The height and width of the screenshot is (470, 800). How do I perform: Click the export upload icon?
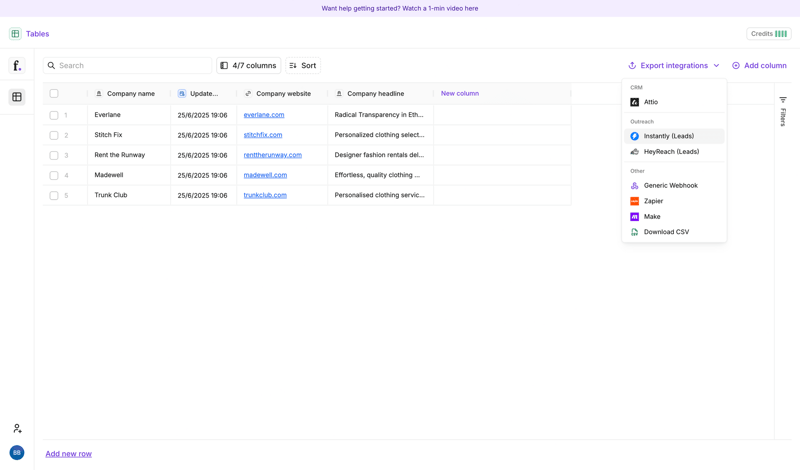click(x=632, y=65)
